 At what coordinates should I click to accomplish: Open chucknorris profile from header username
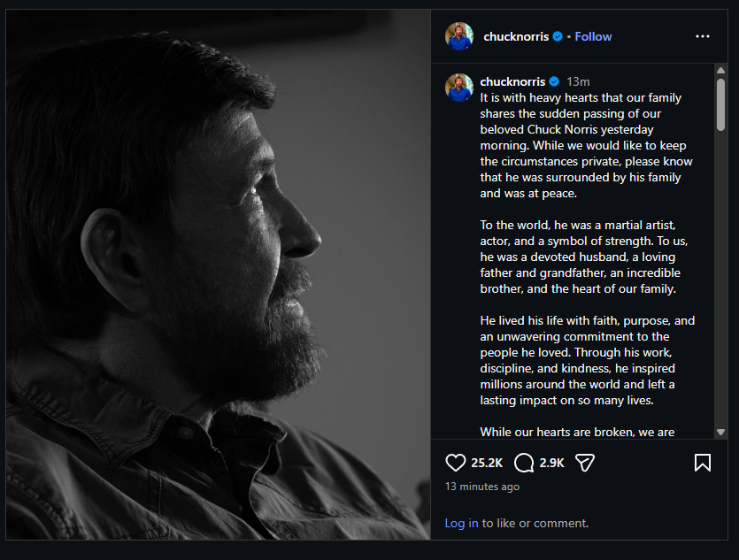[x=517, y=36]
